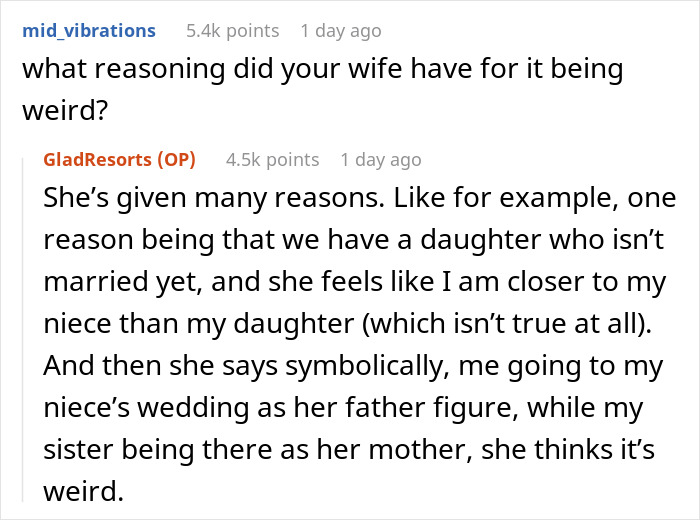Click the top comment's "1 day ago" timestamp
This screenshot has width=700, height=520.
pyautogui.click(x=341, y=31)
